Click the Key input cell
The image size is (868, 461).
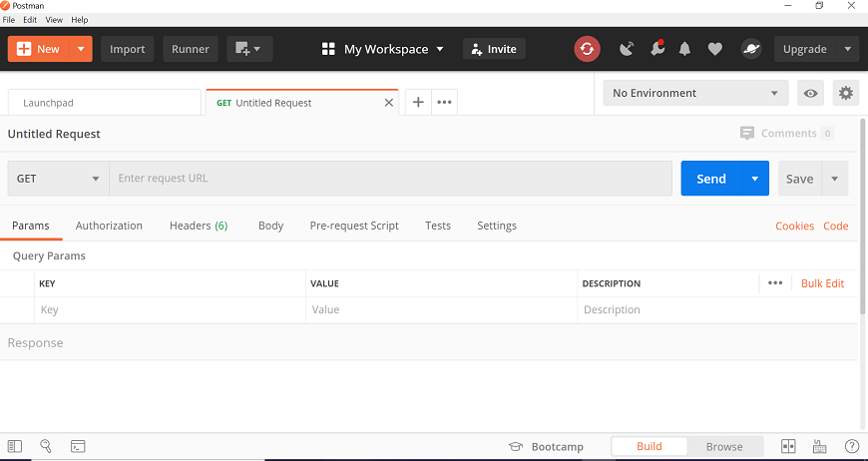tap(170, 310)
